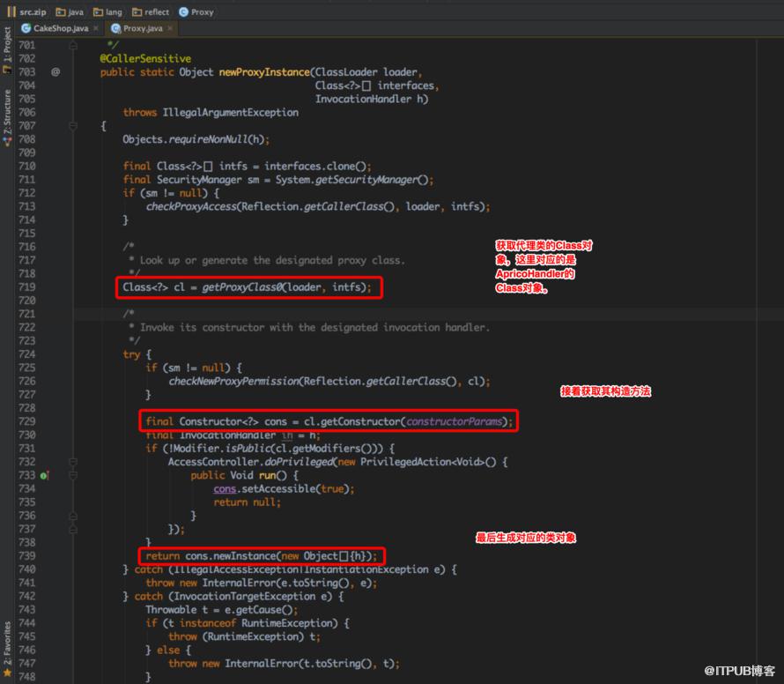
Task: Click the fold end marker at line 737
Action: (x=73, y=529)
